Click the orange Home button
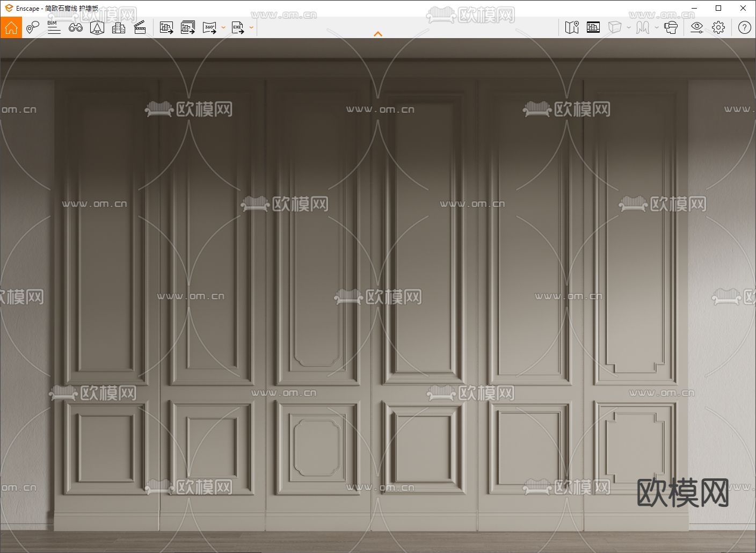 point(11,27)
